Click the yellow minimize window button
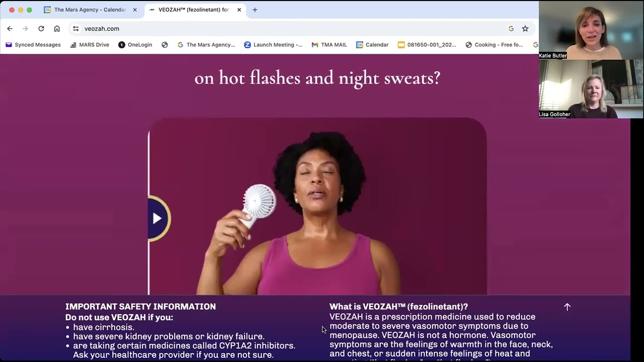Viewport: 644px width, 362px height. (x=21, y=10)
